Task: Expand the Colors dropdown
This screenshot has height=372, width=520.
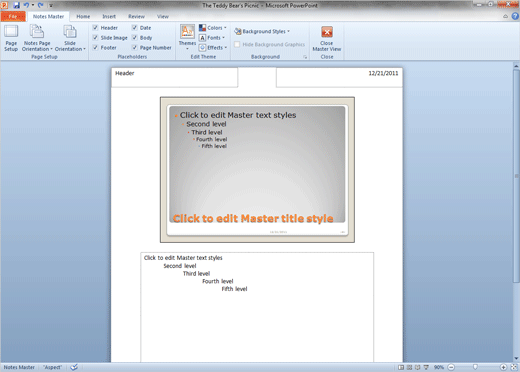Action: [213, 28]
